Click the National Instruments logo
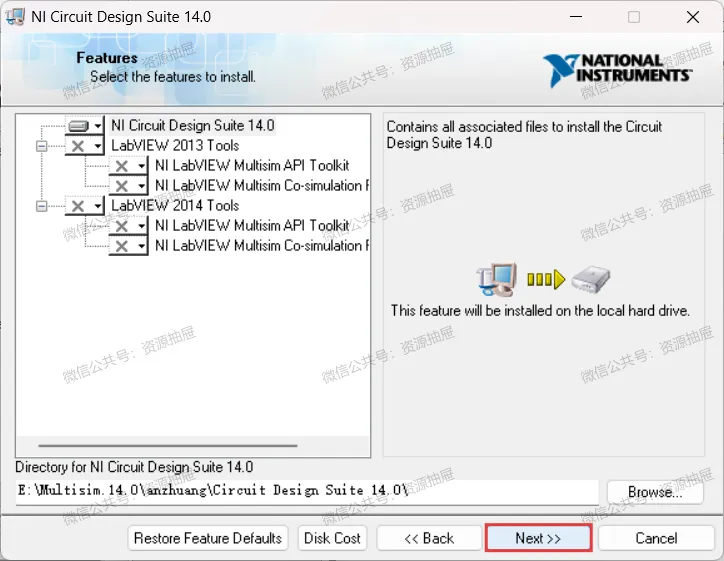This screenshot has height=561, width=724. click(x=617, y=70)
